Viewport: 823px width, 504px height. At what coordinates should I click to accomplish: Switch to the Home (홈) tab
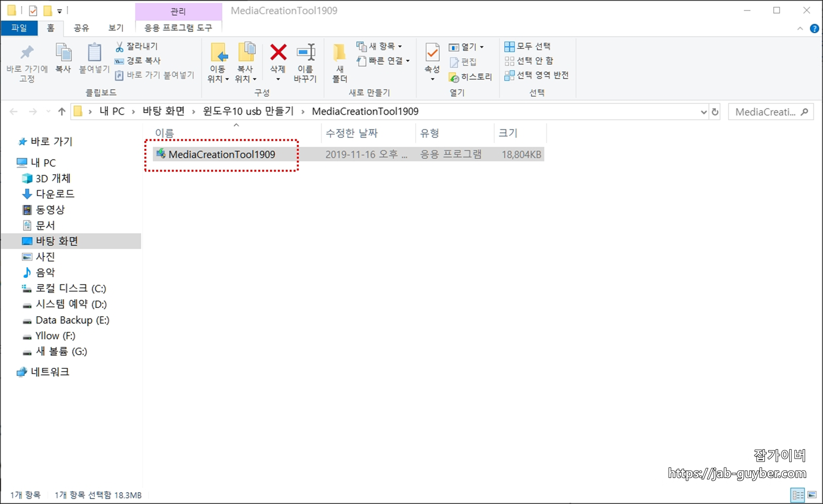[51, 28]
